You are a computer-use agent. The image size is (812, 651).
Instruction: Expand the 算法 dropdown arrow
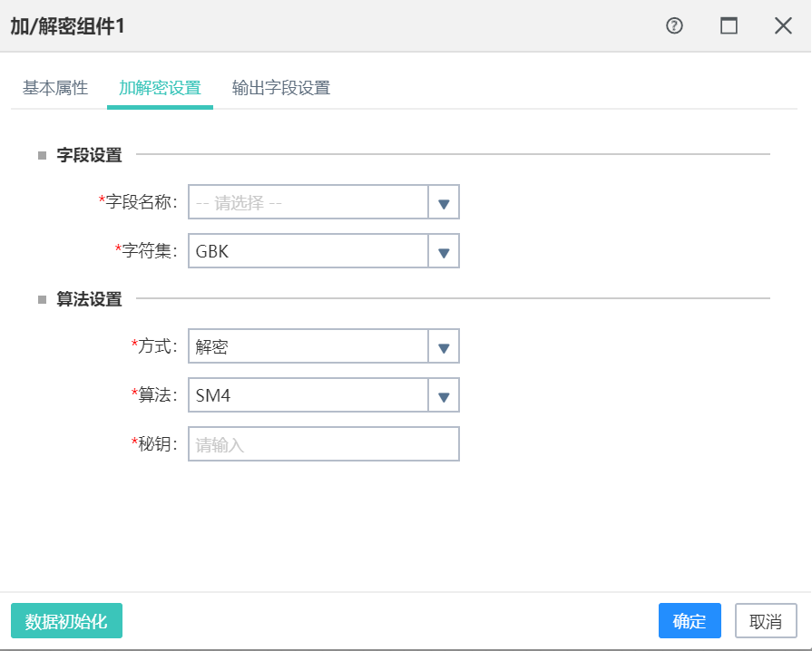point(444,396)
